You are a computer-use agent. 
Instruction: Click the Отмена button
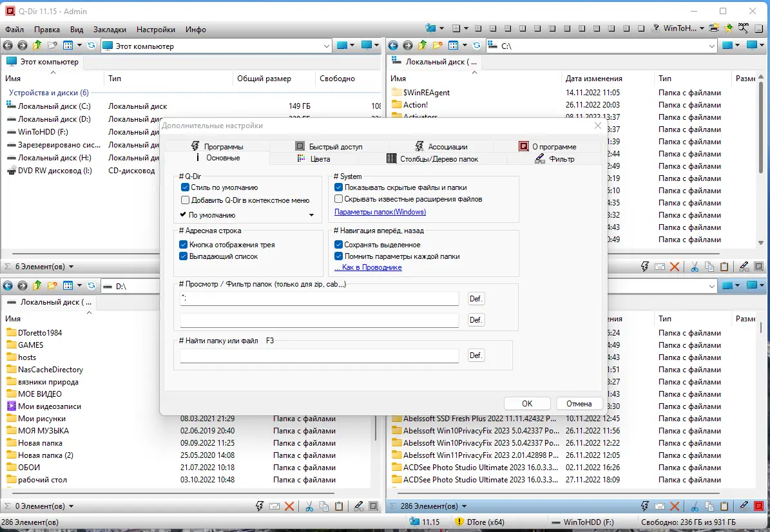point(579,403)
